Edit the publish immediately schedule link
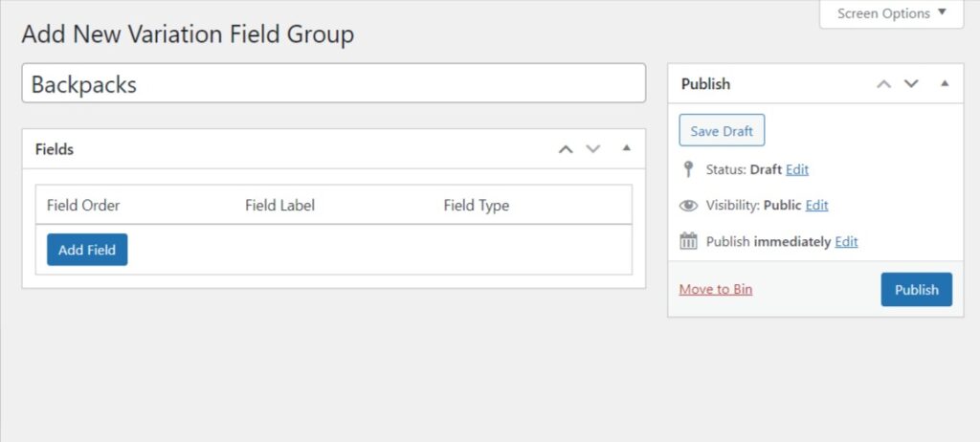The image size is (980, 442). (x=846, y=241)
